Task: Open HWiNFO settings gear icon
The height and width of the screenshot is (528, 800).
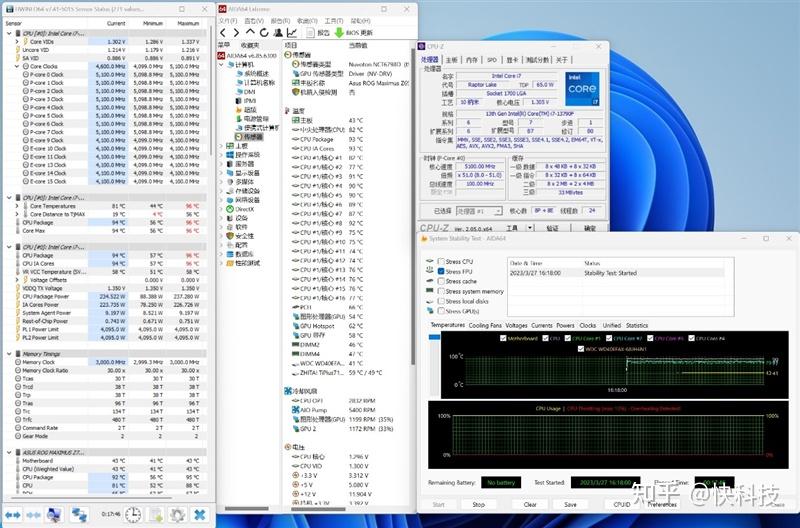Action: 177,515
